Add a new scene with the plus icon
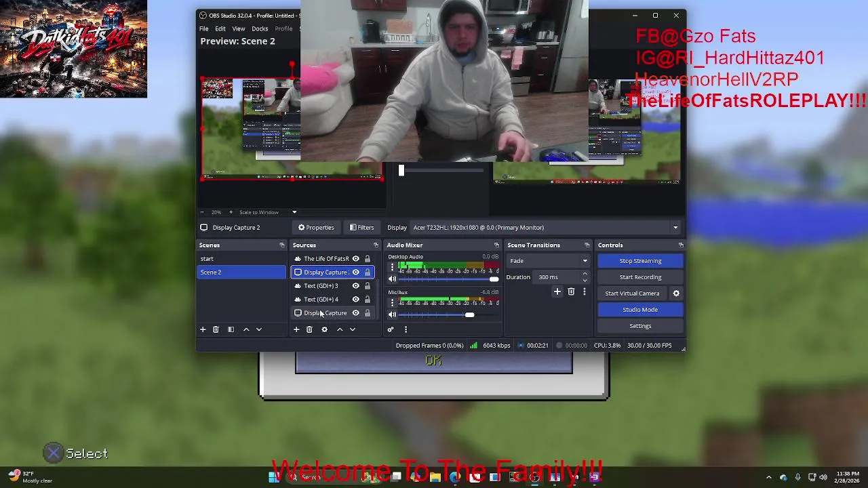Viewport: 868px width, 488px height. coord(202,329)
